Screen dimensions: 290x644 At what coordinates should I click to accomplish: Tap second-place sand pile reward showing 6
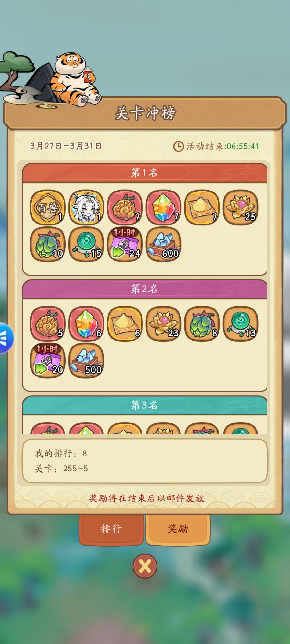125,324
